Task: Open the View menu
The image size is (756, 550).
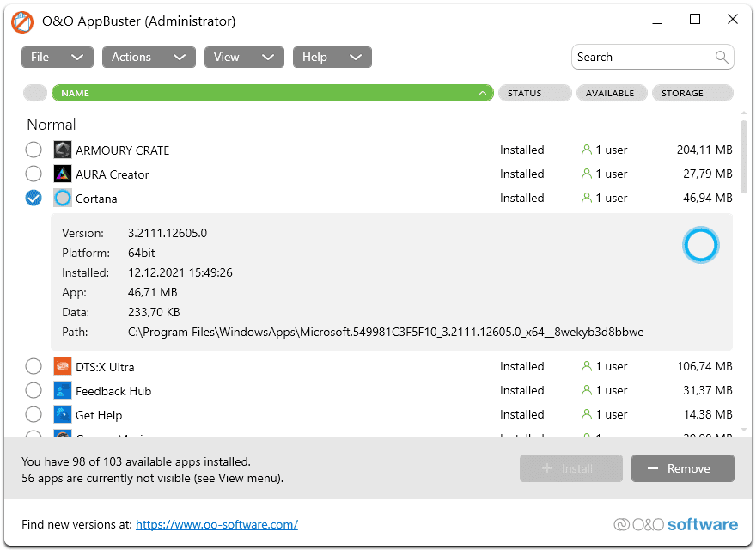Action: tap(244, 57)
